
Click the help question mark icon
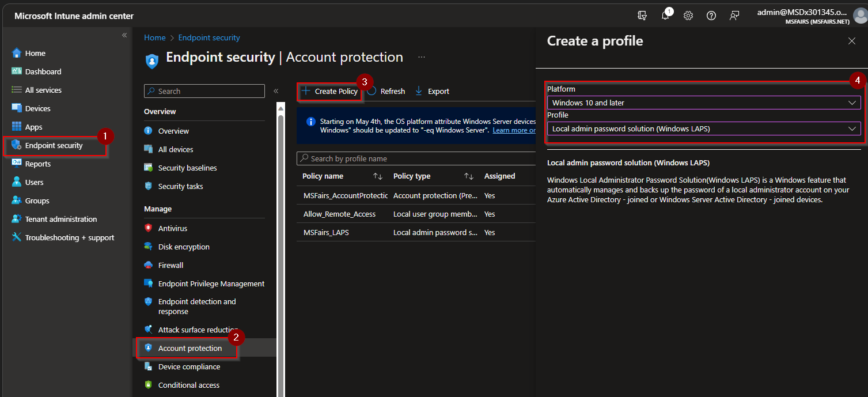(711, 16)
